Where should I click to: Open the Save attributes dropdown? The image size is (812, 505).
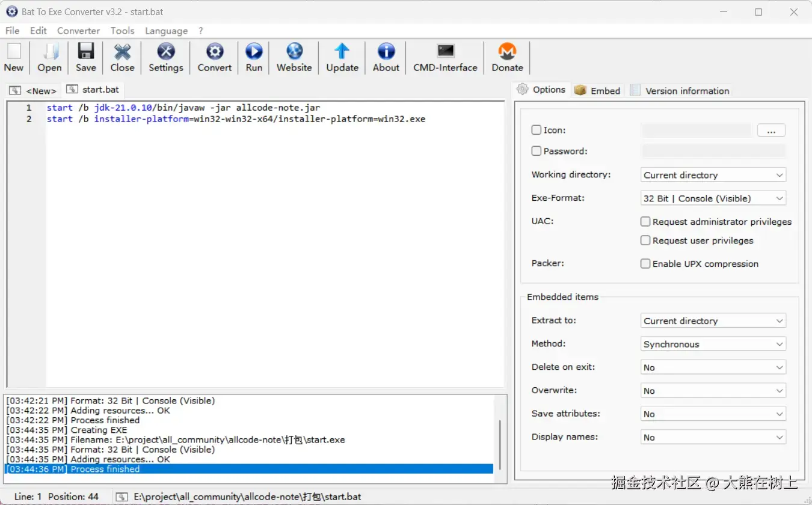(713, 414)
